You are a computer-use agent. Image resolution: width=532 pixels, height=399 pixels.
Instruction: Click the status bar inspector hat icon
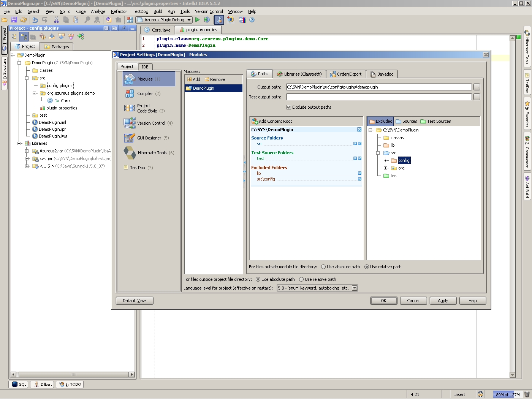click(480, 394)
